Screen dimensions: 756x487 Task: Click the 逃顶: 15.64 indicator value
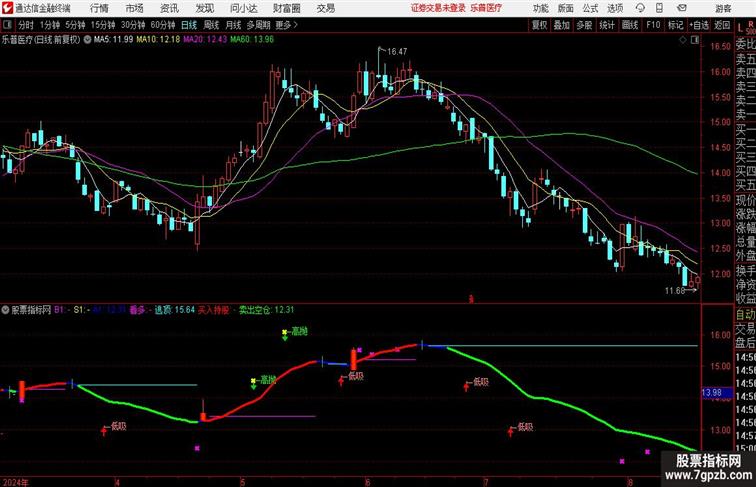[x=175, y=310]
